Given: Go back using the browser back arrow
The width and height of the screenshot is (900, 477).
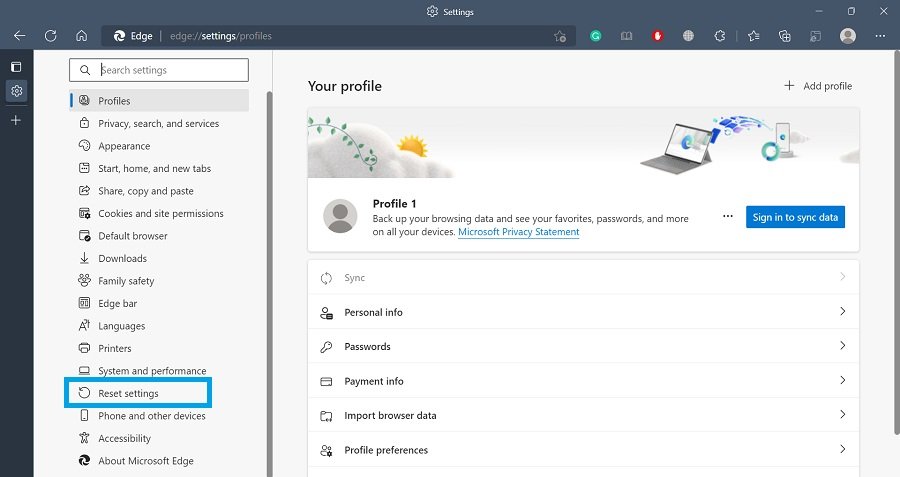Looking at the screenshot, I should coord(20,36).
